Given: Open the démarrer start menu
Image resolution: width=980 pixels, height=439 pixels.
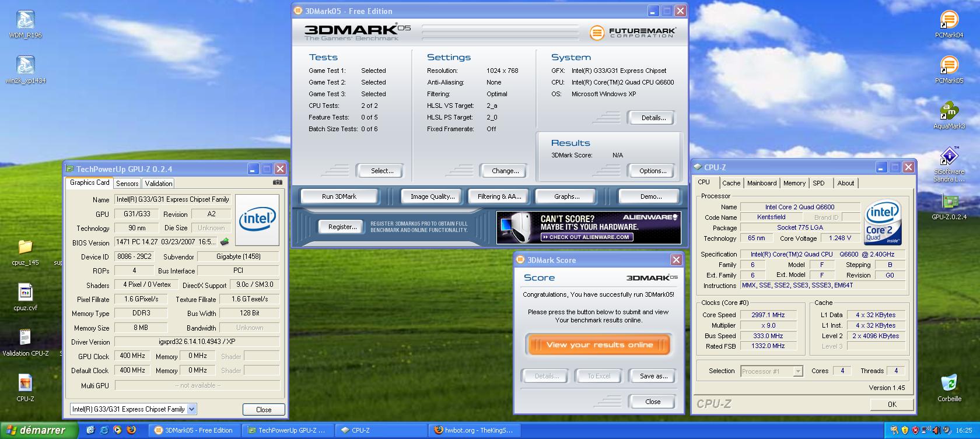Looking at the screenshot, I should (39, 430).
